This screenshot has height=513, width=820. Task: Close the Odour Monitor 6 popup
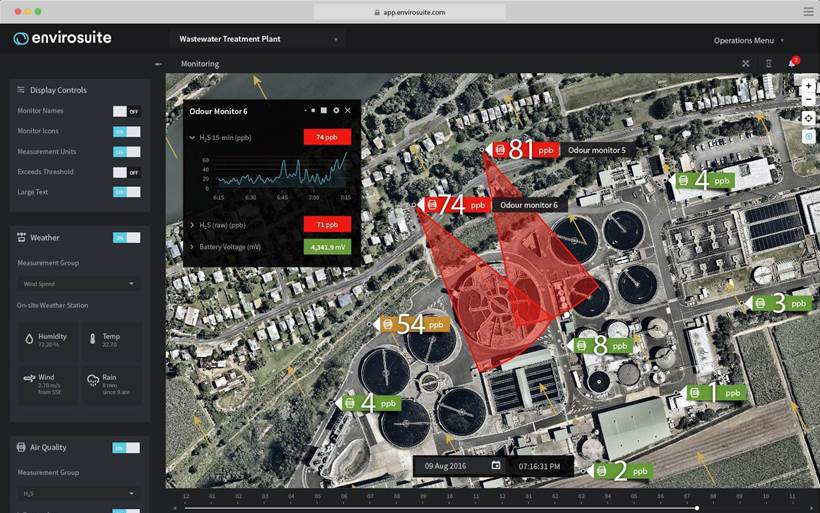point(348,110)
